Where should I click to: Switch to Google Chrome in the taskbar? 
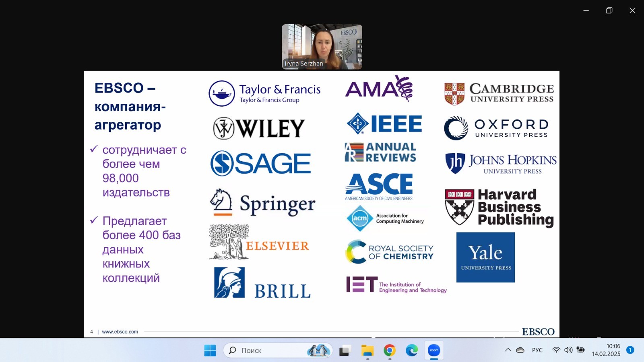(x=389, y=351)
